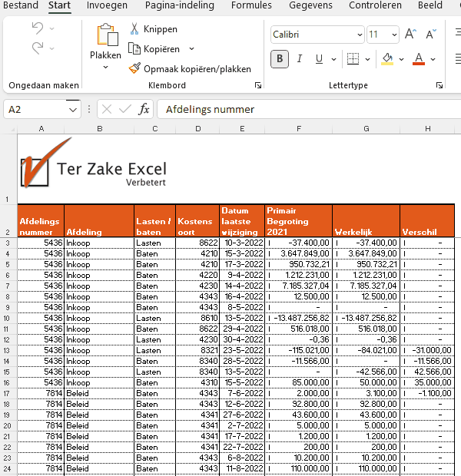Click the Knippen text button
461x476 pixels.
coord(160,29)
